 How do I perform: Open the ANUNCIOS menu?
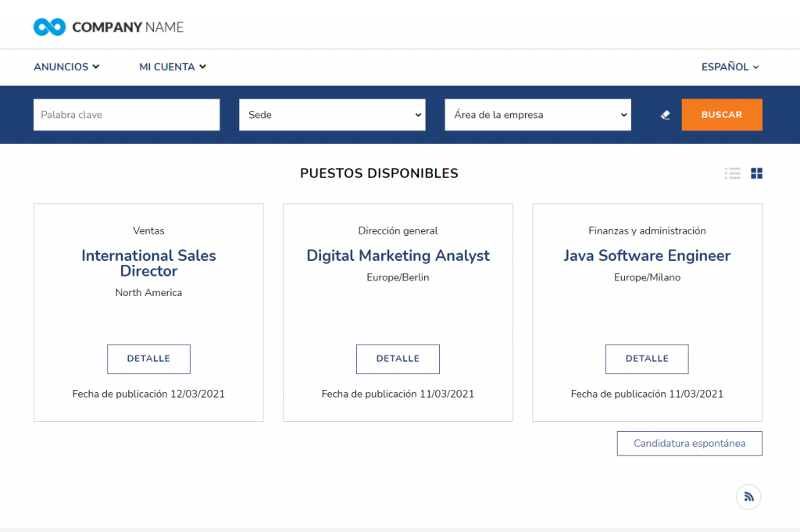[x=66, y=67]
